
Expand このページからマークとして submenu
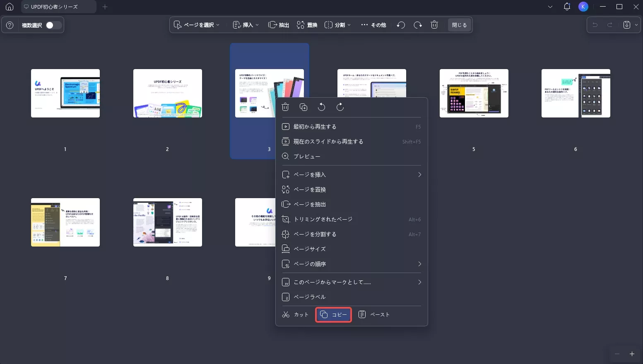(352, 282)
